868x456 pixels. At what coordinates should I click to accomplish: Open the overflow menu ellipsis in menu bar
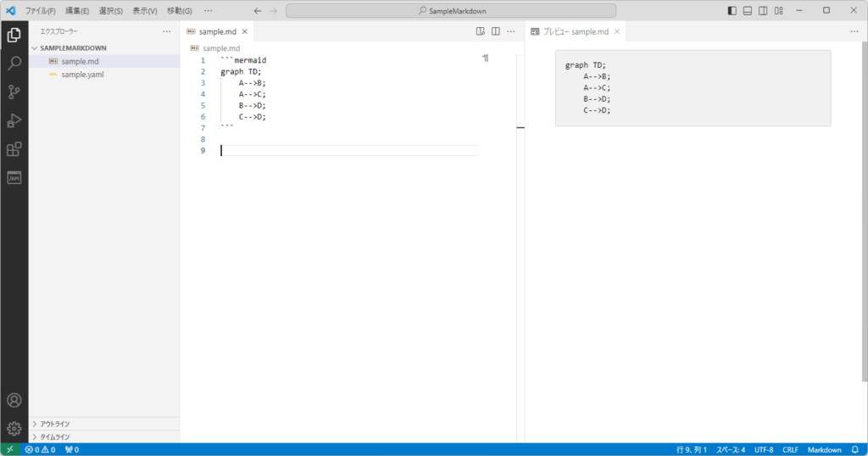pos(209,10)
